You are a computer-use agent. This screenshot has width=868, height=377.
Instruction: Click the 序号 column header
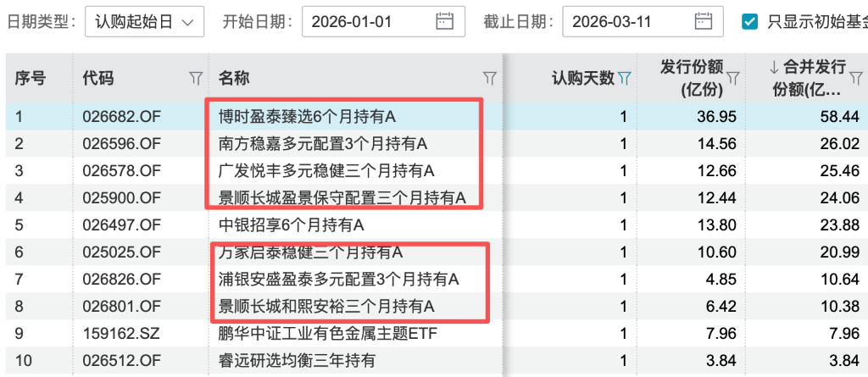[30, 78]
